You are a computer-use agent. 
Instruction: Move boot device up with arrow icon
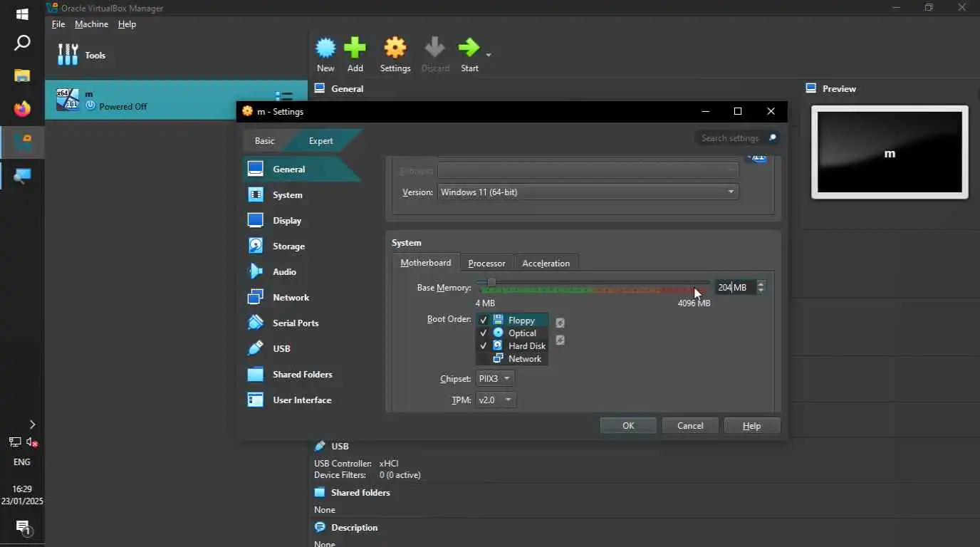[x=560, y=323]
